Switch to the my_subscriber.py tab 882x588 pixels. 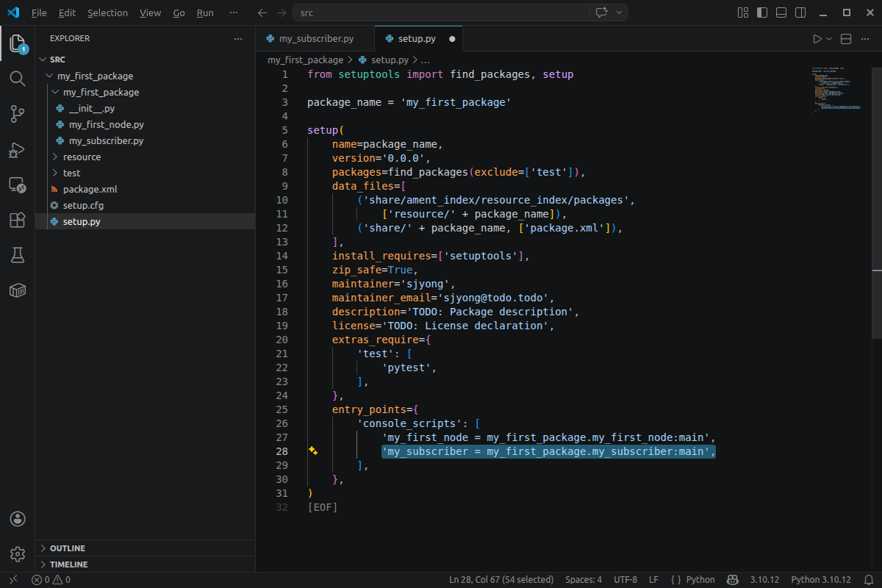coord(315,39)
